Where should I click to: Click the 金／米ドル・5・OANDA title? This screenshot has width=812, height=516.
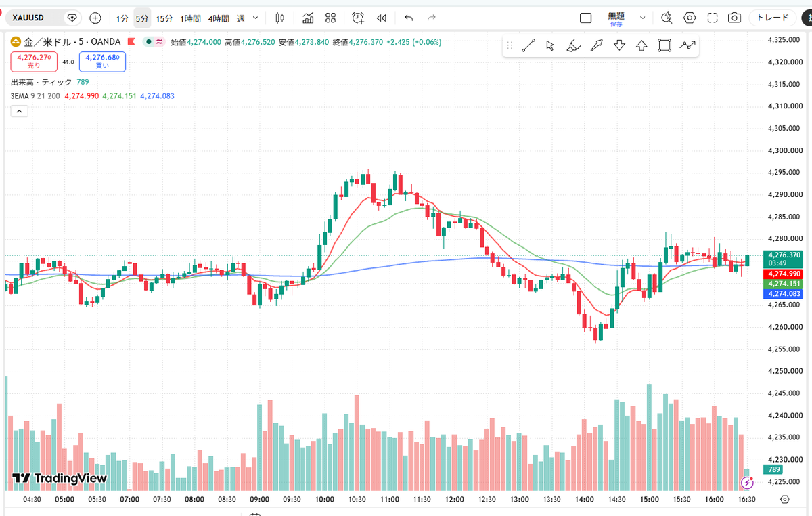[x=72, y=42]
